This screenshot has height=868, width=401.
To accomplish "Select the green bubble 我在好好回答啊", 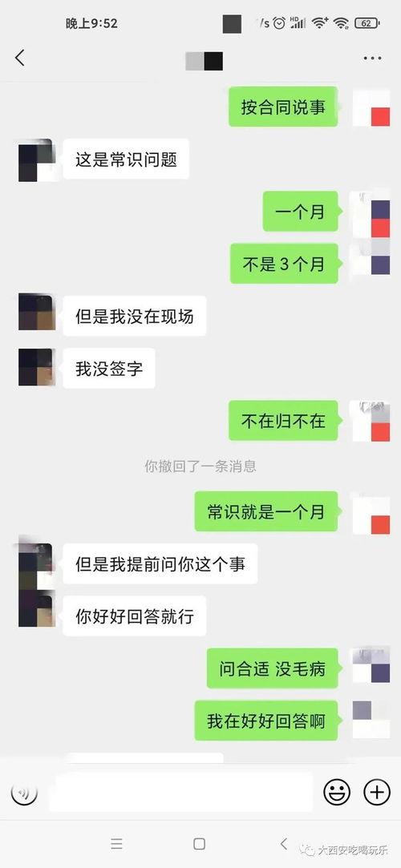I will click(265, 721).
